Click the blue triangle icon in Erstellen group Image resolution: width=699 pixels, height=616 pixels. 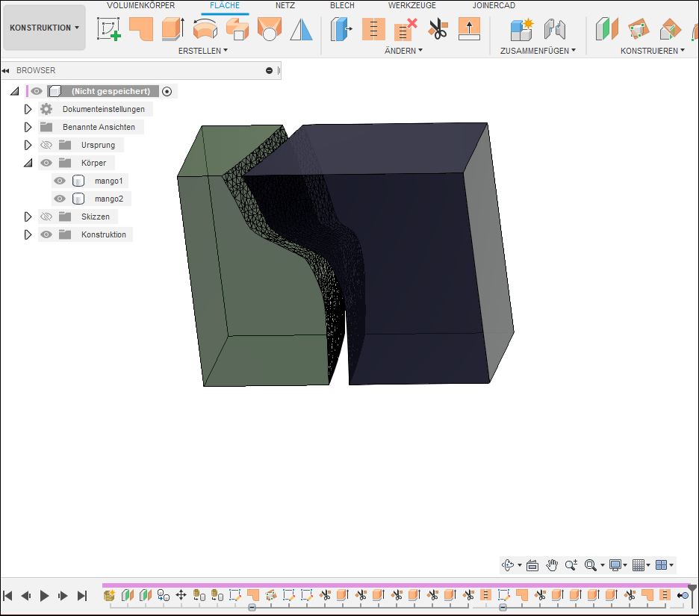click(302, 29)
